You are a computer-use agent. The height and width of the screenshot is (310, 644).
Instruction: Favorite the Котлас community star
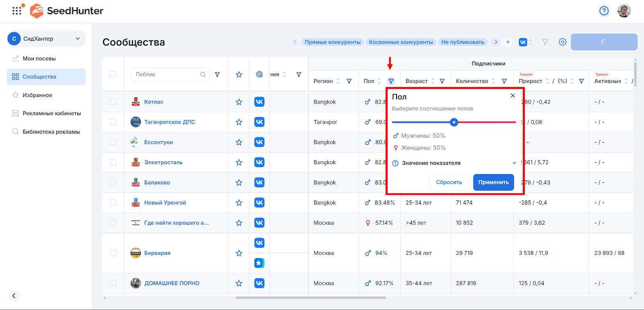[239, 102]
